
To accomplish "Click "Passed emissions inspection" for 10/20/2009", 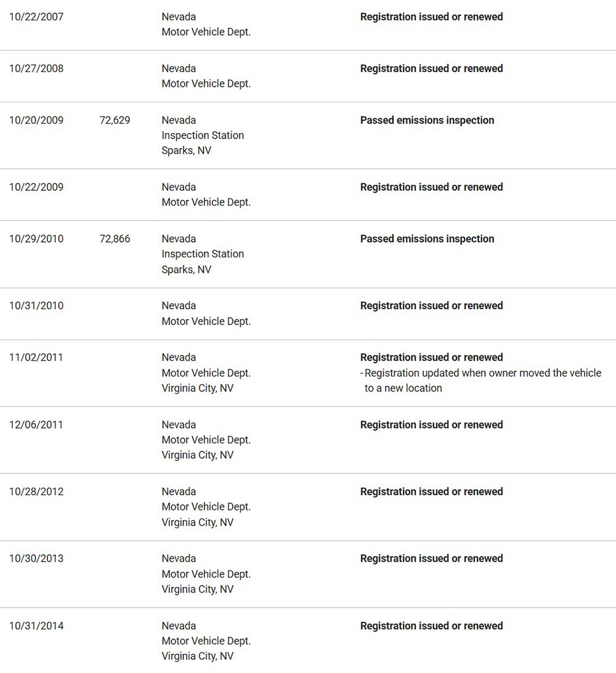I will [x=427, y=120].
